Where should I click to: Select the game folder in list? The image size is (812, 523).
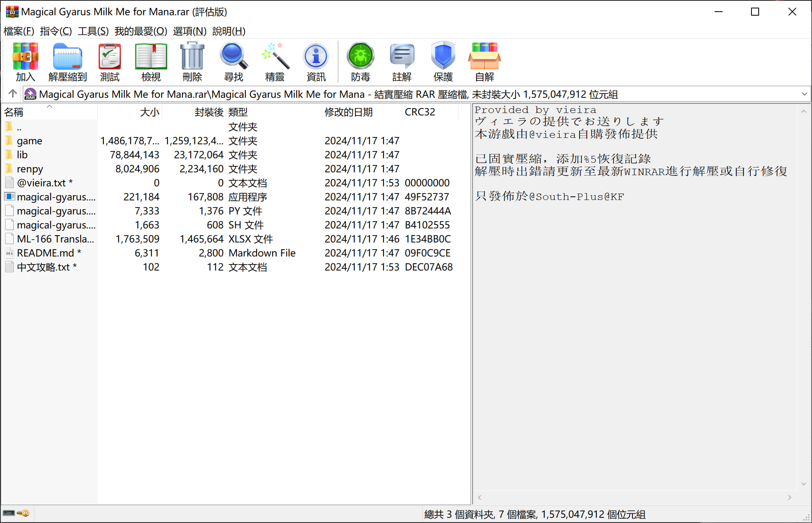[x=29, y=141]
